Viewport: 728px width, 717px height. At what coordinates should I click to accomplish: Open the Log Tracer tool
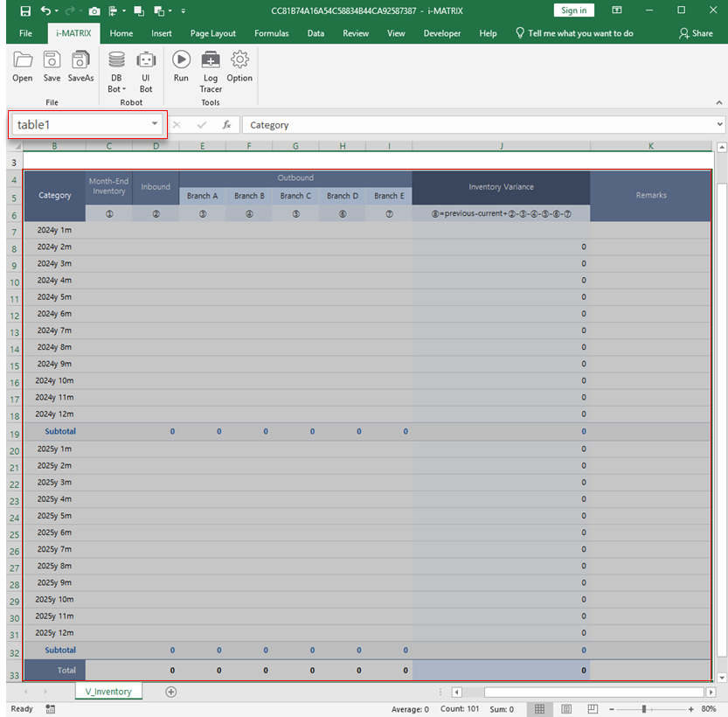(210, 70)
